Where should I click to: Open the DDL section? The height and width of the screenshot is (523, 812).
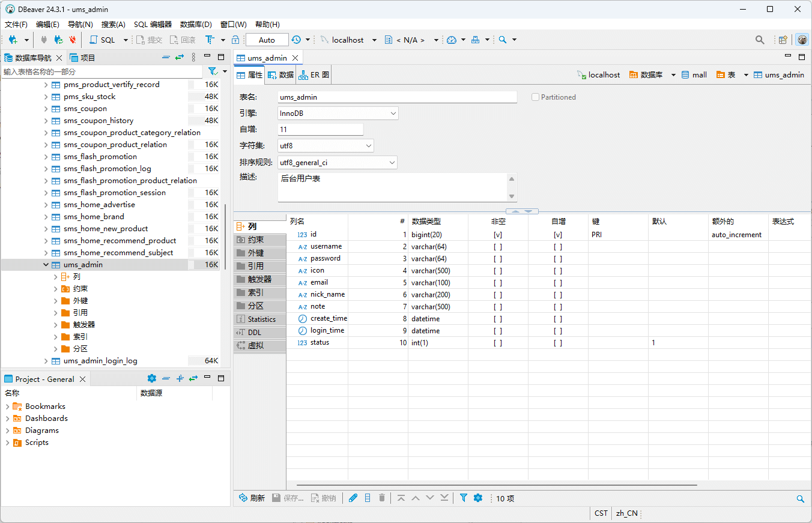(255, 332)
